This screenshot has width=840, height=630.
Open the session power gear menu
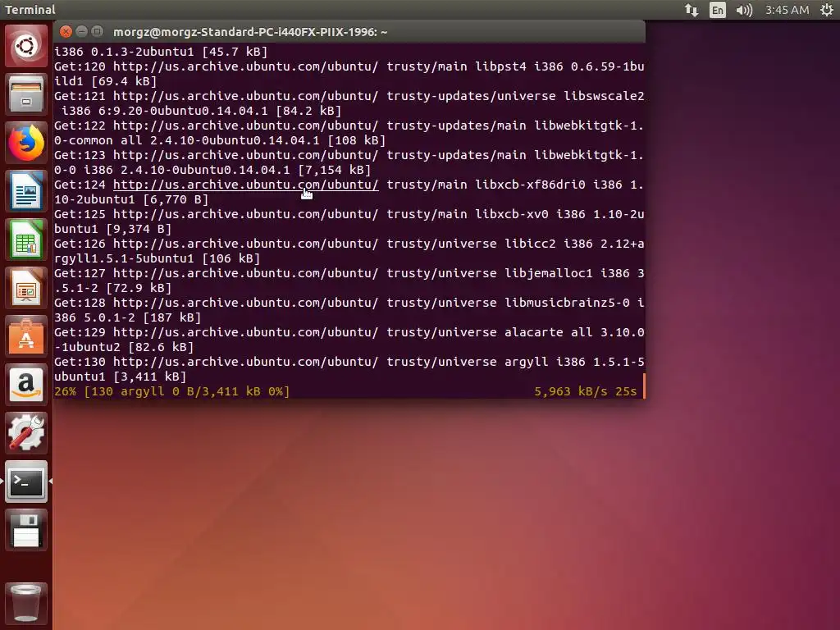pyautogui.click(x=827, y=10)
